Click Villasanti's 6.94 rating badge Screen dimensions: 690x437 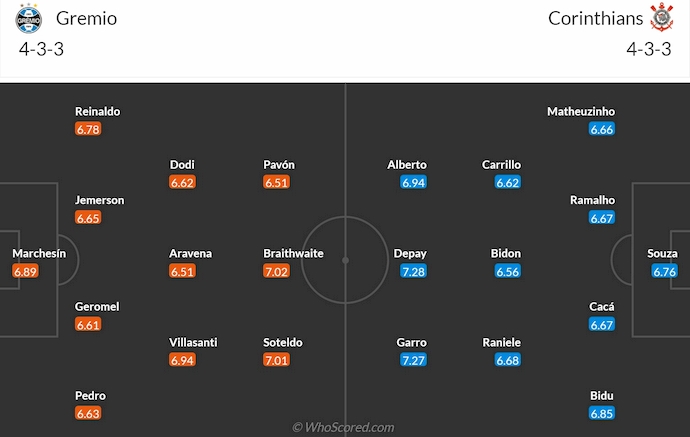182,360
